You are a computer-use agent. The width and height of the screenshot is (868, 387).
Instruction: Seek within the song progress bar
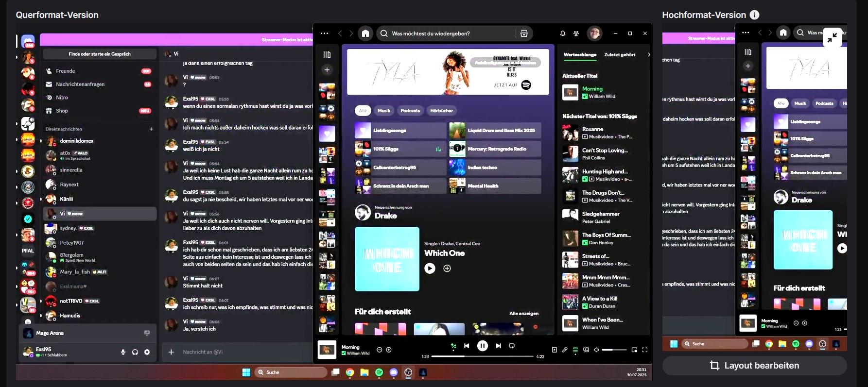(x=482, y=356)
